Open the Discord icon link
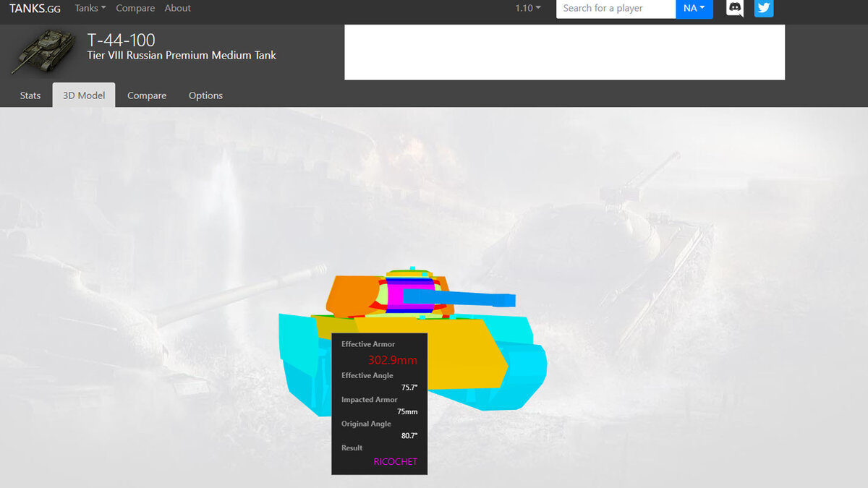The height and width of the screenshot is (488, 868). (x=735, y=9)
